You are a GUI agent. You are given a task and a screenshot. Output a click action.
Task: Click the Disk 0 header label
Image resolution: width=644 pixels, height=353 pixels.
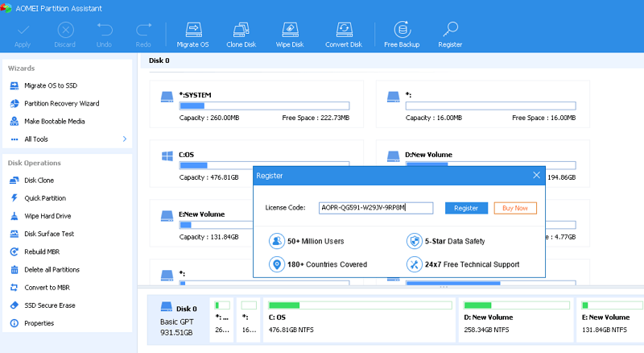click(x=159, y=60)
